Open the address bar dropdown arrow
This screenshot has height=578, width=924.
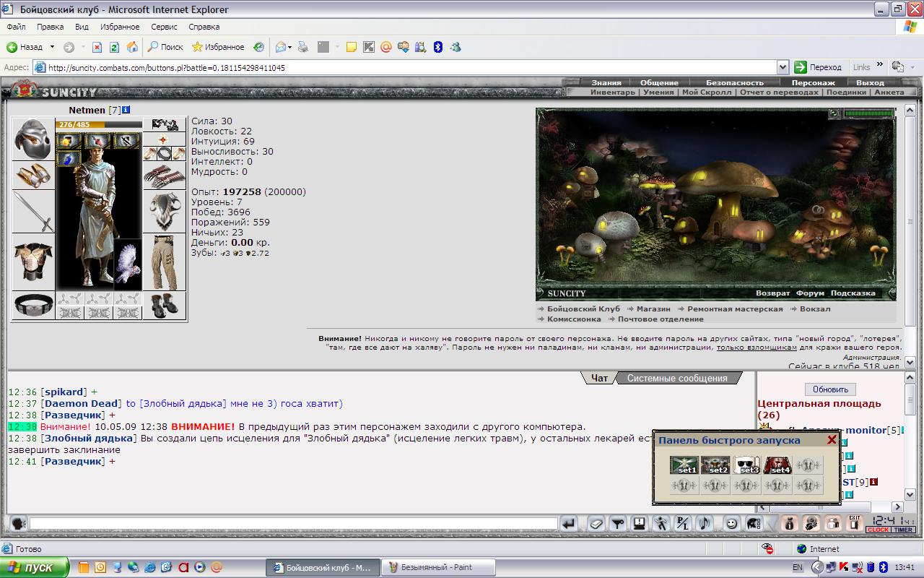pyautogui.click(x=783, y=67)
